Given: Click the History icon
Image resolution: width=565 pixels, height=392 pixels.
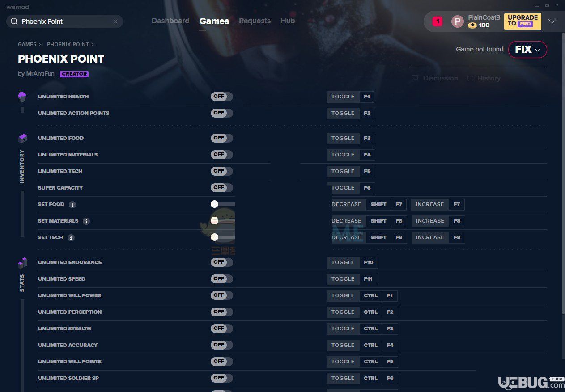Looking at the screenshot, I should coord(470,78).
